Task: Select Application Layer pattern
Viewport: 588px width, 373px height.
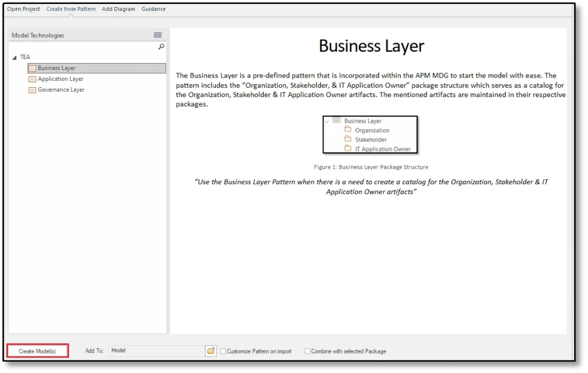Action: click(60, 79)
